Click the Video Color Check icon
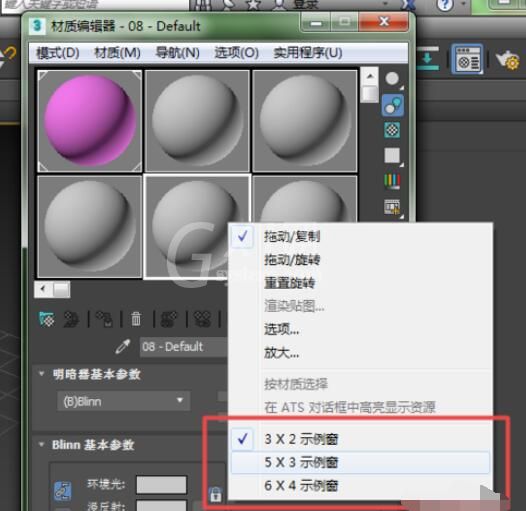The image size is (526, 511). pyautogui.click(x=392, y=181)
